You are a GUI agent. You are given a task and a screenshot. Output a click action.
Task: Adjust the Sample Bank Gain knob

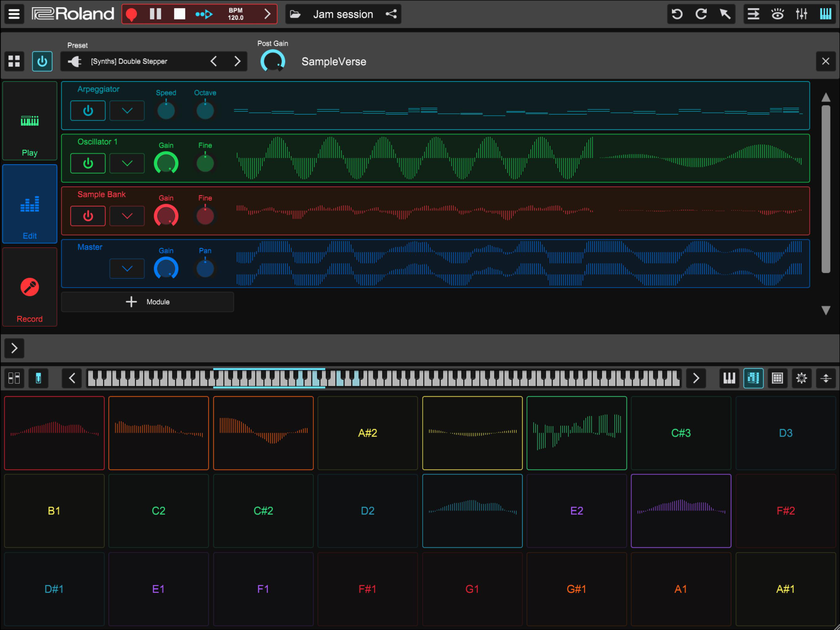tap(166, 215)
